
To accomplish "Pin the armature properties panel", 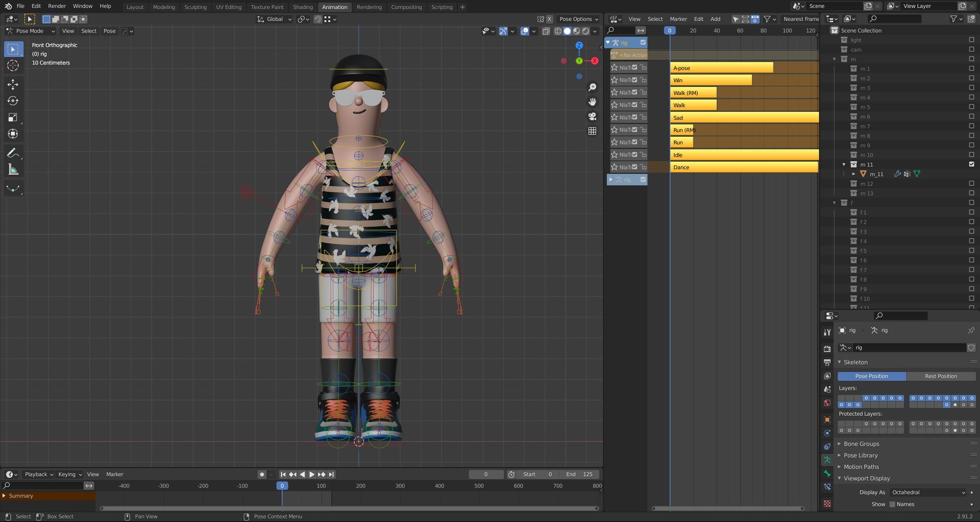I will (x=971, y=330).
